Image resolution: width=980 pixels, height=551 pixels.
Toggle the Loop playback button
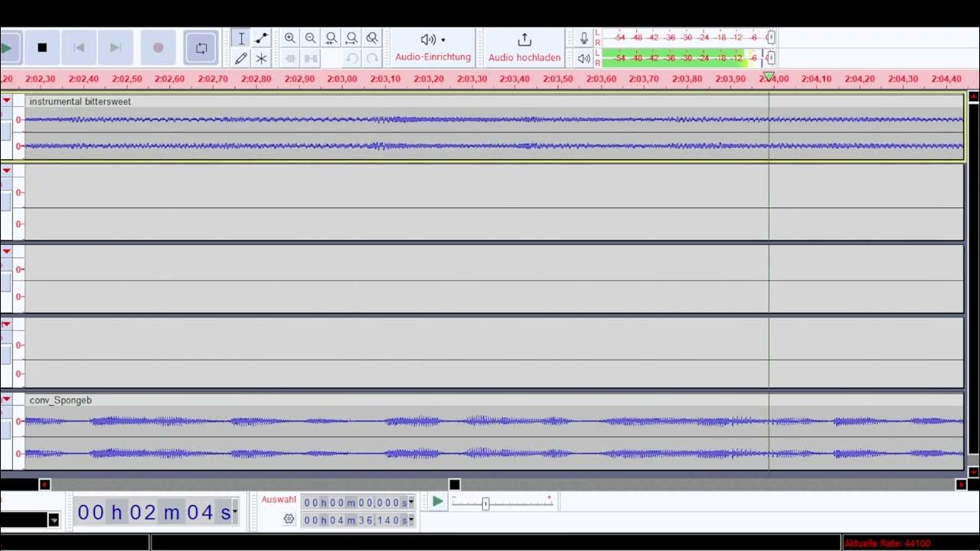(x=201, y=47)
